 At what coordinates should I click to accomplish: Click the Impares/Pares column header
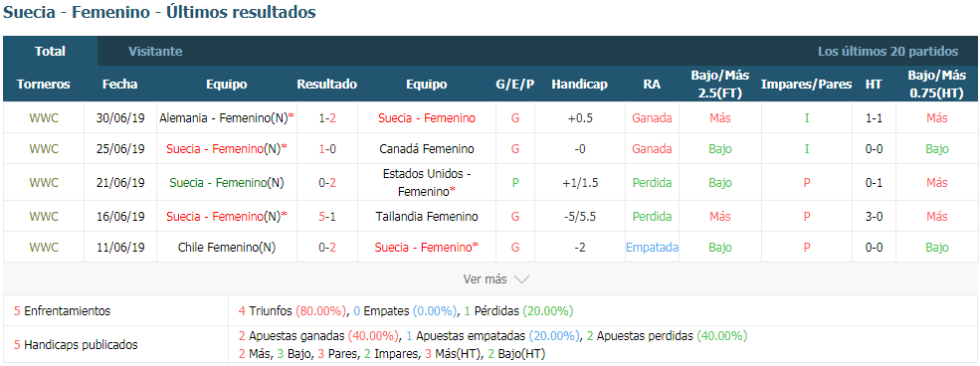pos(806,85)
